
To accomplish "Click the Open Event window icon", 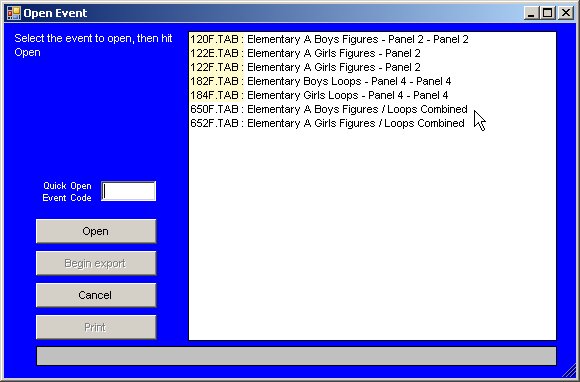I will (14, 13).
